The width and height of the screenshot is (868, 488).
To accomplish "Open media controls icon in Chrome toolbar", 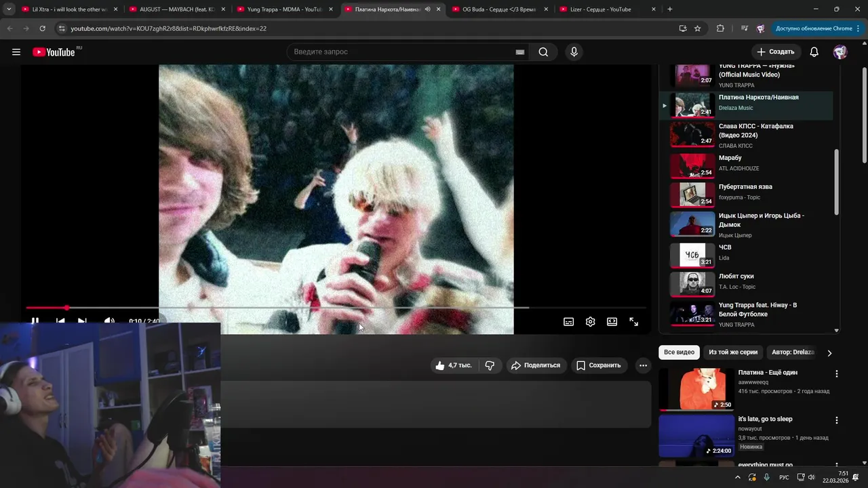I will pyautogui.click(x=745, y=28).
